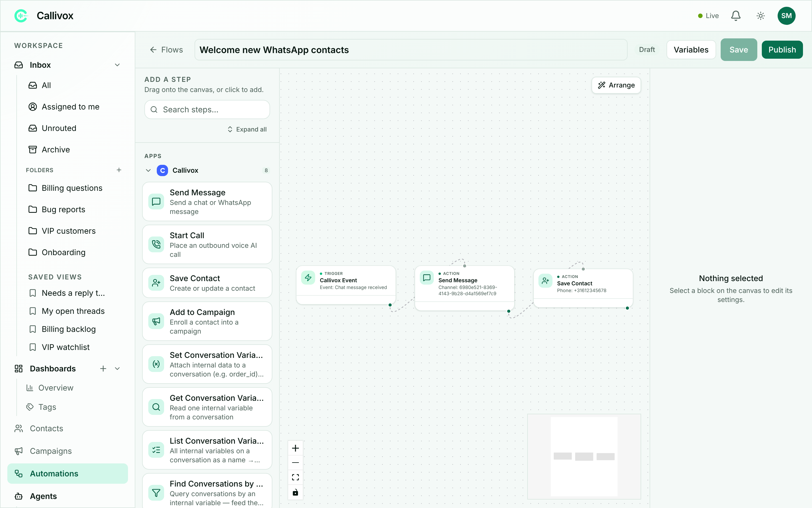Select the Send Message action node on canvas
This screenshot has width=812, height=508.
click(x=464, y=288)
